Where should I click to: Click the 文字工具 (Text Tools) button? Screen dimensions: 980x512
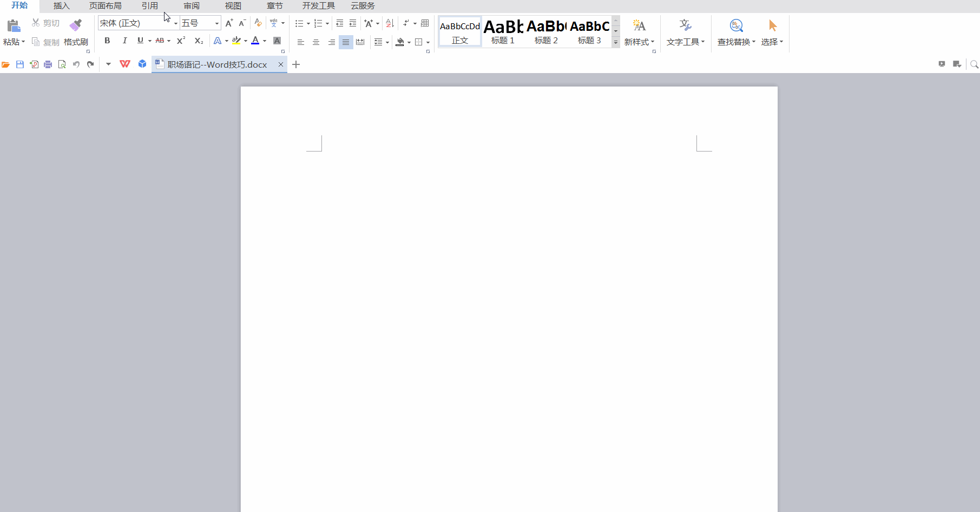pyautogui.click(x=686, y=32)
